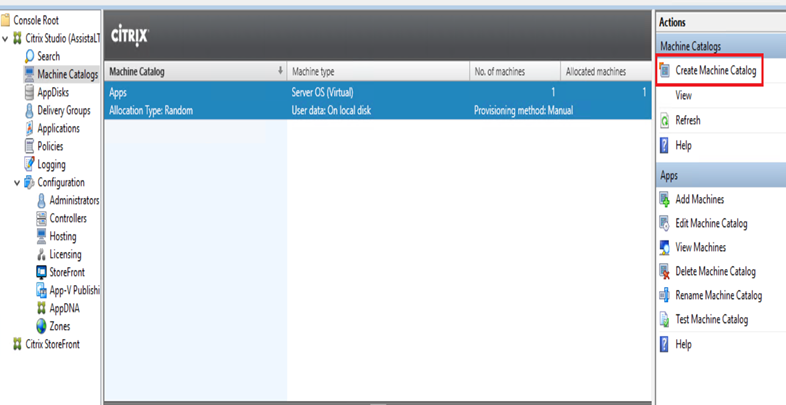Click the Edit Machine Catalog icon
The height and width of the screenshot is (405, 786).
click(665, 224)
